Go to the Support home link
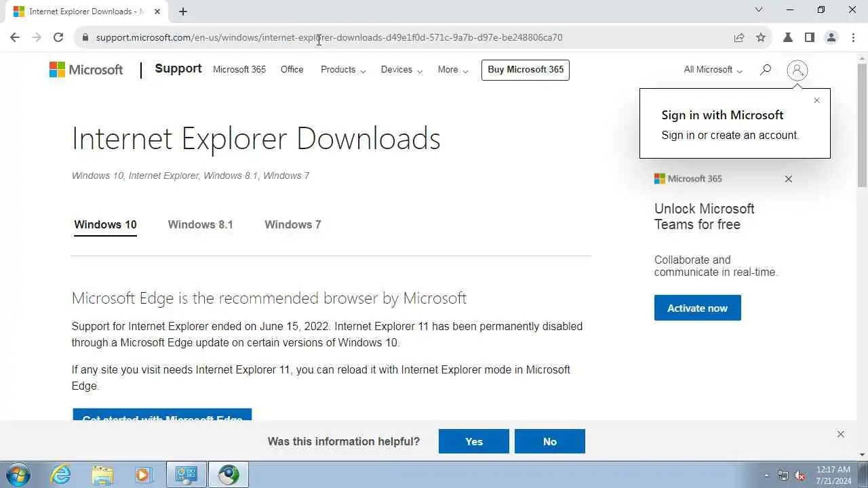 coord(178,68)
